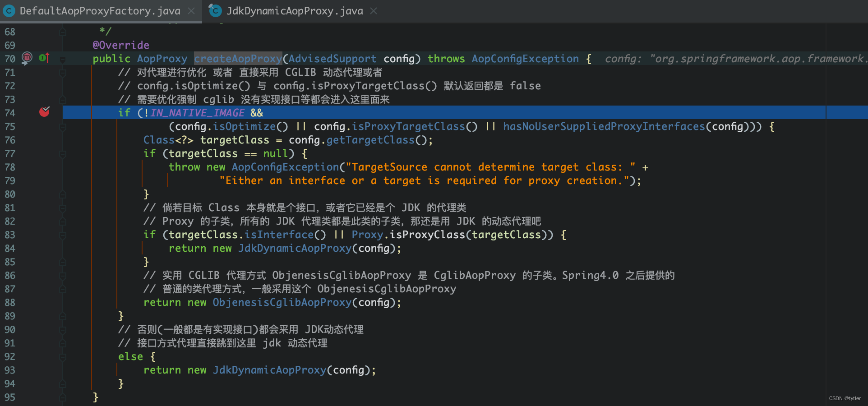Collapse the createAopProxy method fold on line 70
The height and width of the screenshot is (406, 868).
pyautogui.click(x=63, y=59)
